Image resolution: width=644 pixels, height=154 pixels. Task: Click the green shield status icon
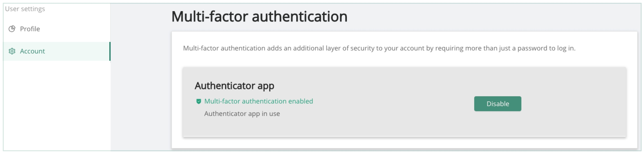tap(198, 101)
